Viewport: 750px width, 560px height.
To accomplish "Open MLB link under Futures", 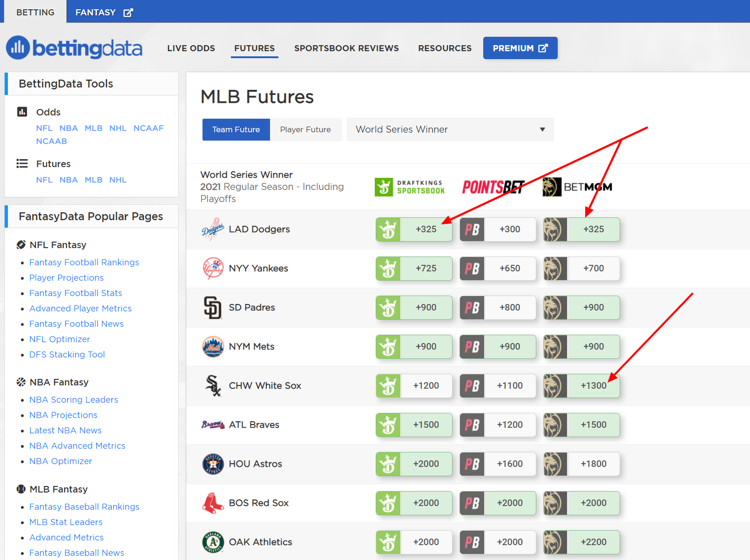I will (94, 180).
